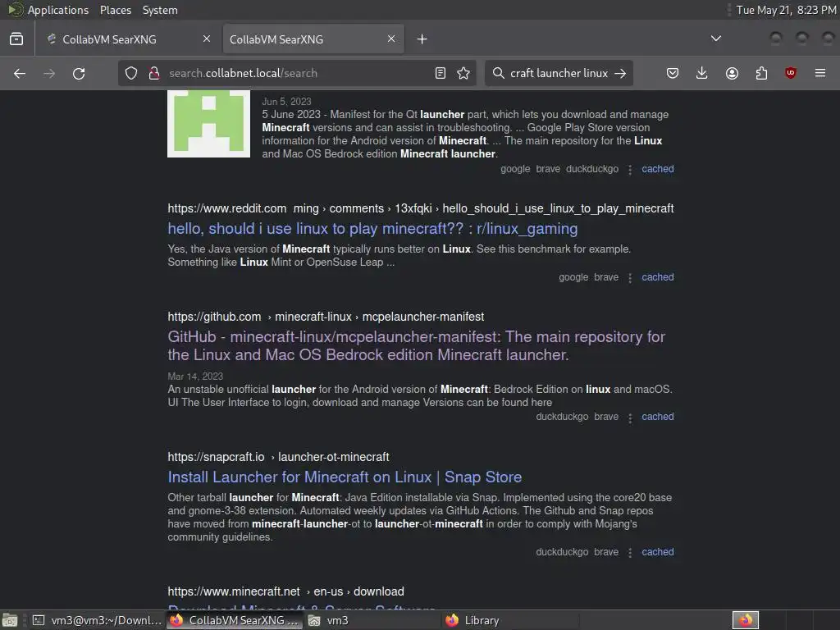Switch to CollabVM SearXNG taskbar window
The image size is (840, 630).
[235, 620]
